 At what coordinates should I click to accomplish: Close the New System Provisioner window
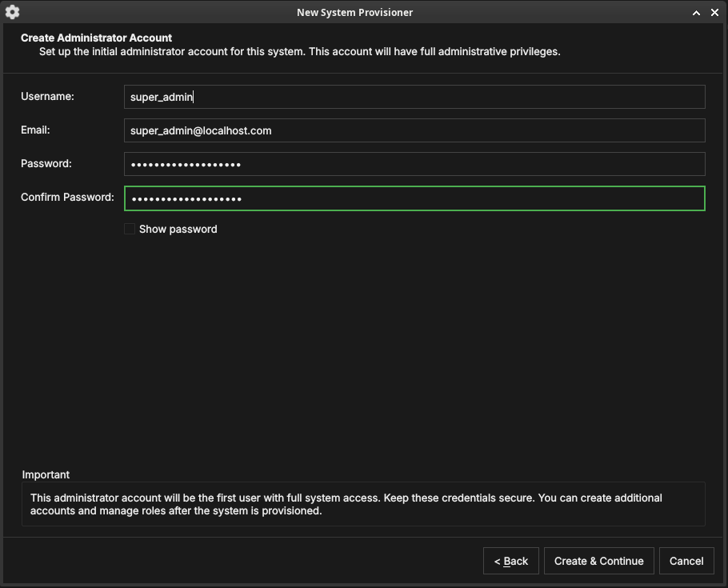[714, 13]
